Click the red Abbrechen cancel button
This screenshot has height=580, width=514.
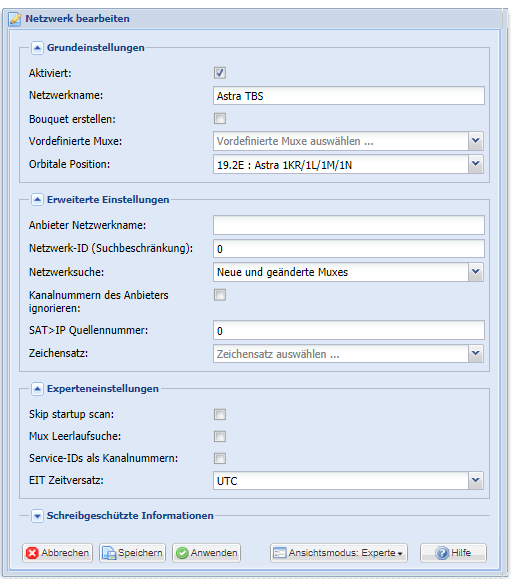tap(57, 553)
